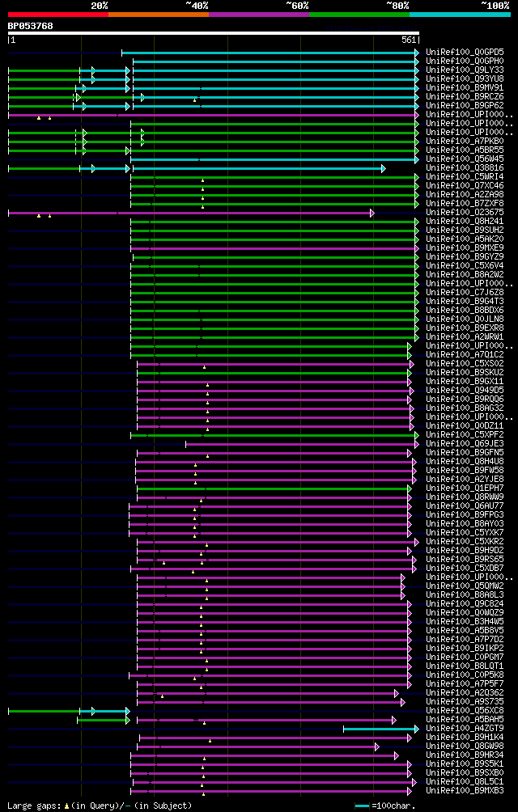
Task: Open hit UniRef100_A5BR55
Action: coord(465,150)
